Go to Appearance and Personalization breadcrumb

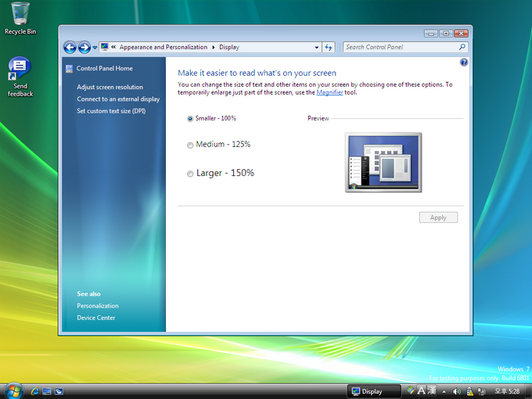click(164, 47)
